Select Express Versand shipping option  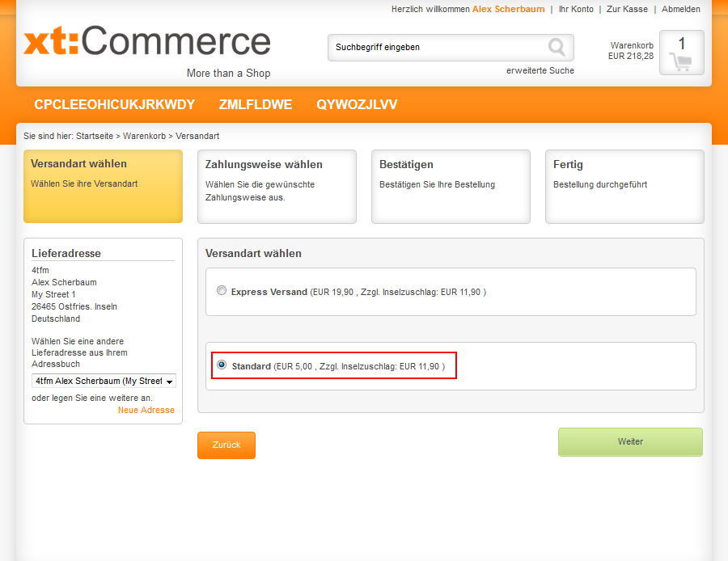(x=222, y=291)
